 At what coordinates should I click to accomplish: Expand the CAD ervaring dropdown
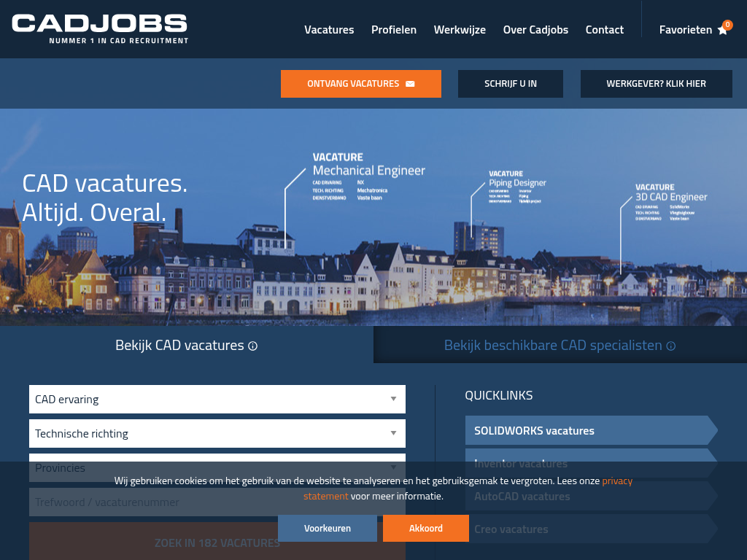tap(217, 399)
